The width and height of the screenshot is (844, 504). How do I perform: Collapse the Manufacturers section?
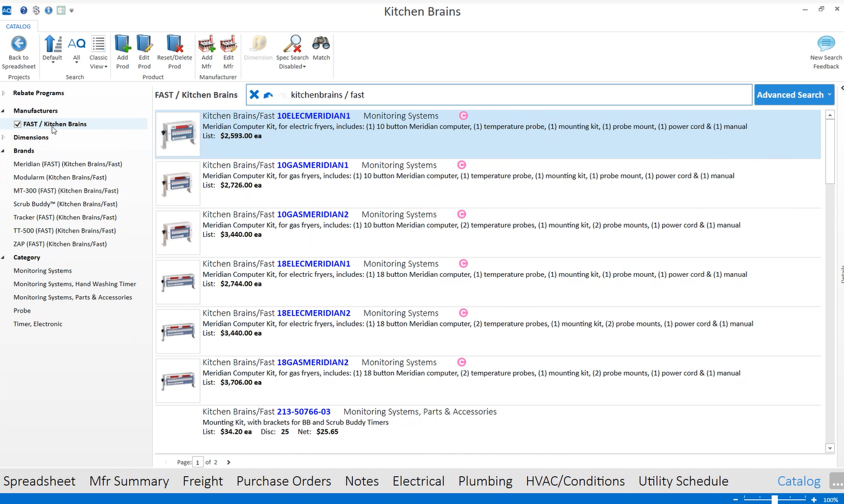4,111
